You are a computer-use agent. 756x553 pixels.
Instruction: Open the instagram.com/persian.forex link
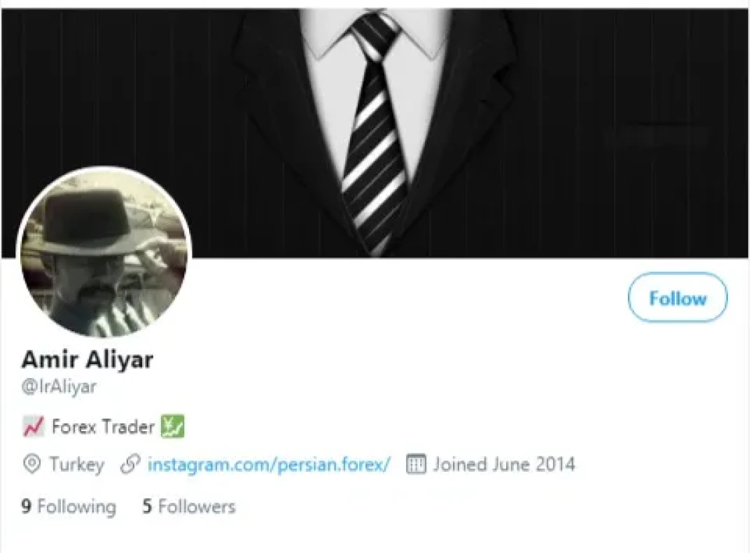tap(269, 464)
